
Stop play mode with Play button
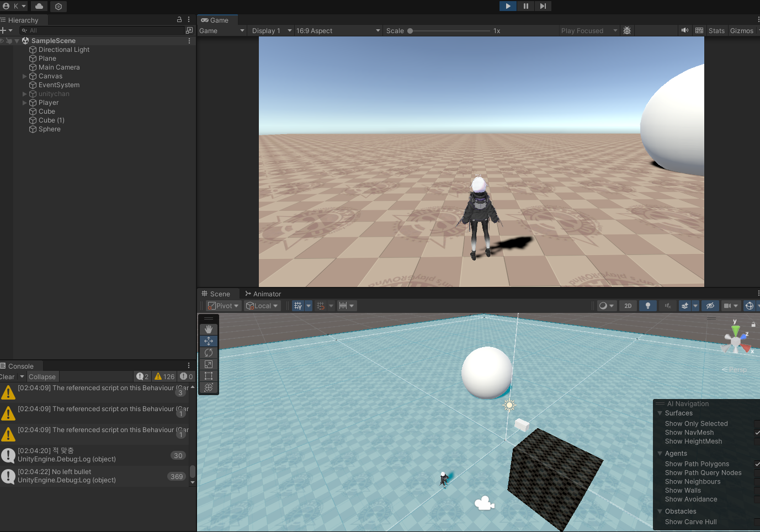pos(508,6)
